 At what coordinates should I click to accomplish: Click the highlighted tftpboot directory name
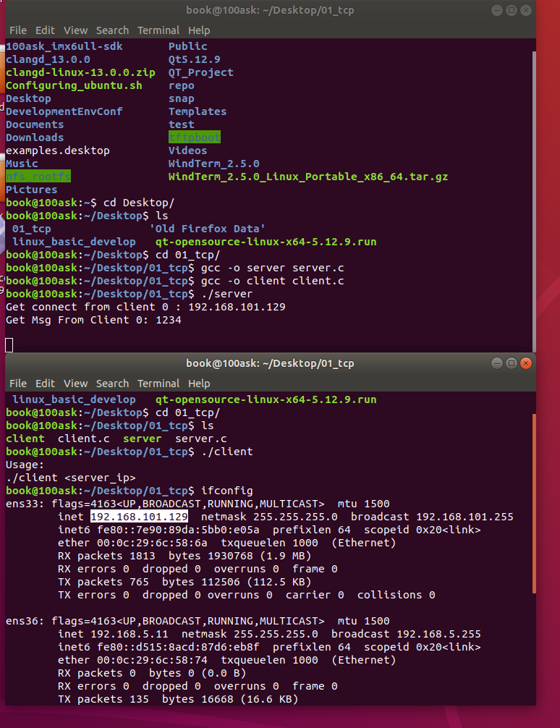click(x=195, y=137)
